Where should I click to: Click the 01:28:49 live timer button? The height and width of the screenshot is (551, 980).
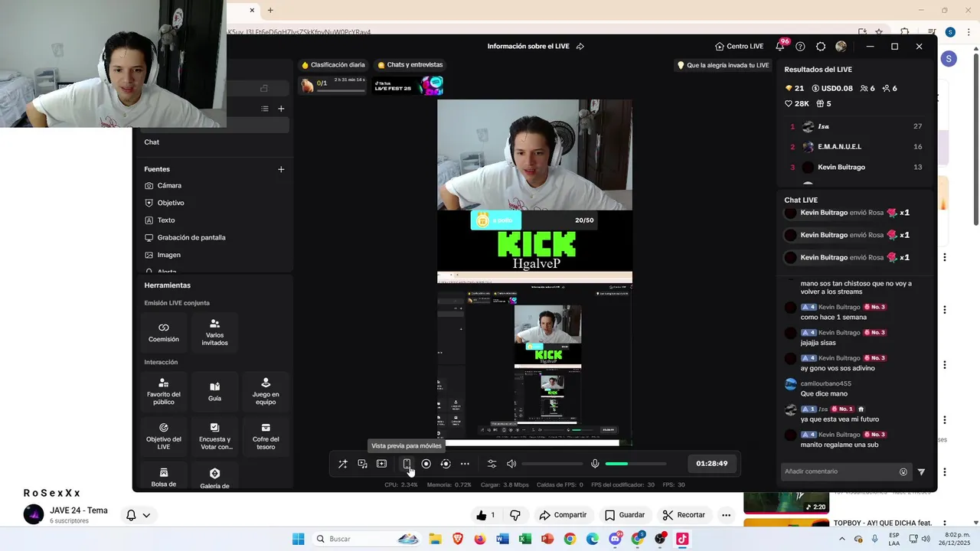pos(712,464)
